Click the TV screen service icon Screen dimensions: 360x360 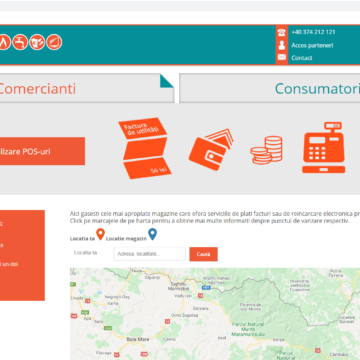pyautogui.click(x=54, y=42)
